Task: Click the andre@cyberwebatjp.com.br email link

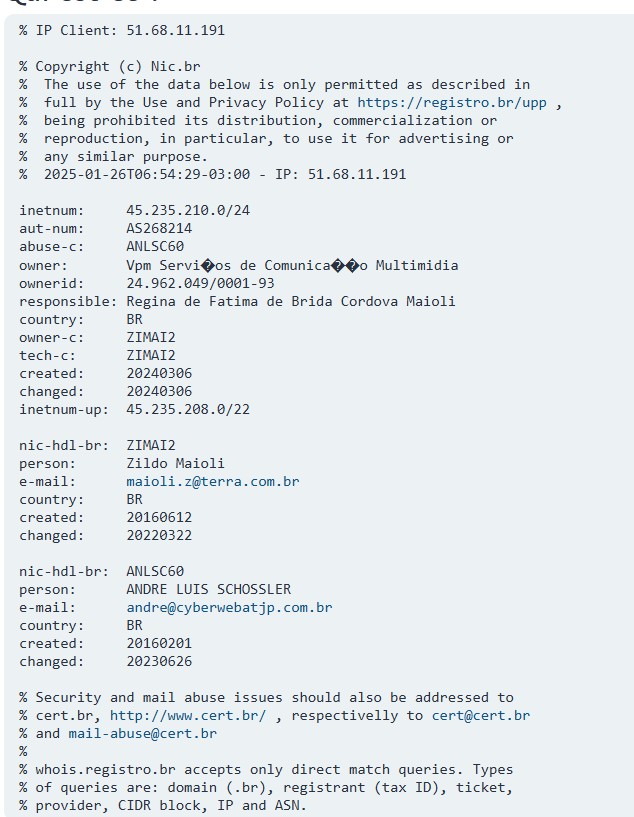Action: coord(229,607)
